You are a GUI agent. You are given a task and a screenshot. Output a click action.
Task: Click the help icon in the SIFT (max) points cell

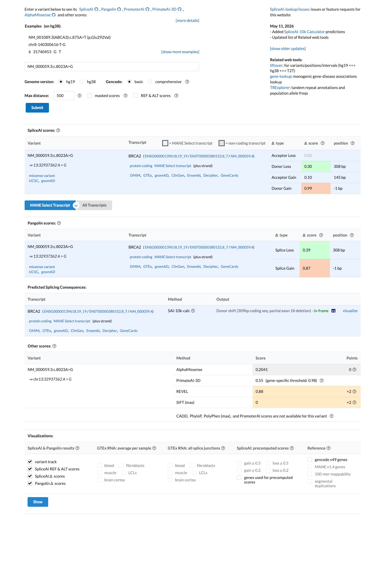coord(354,403)
